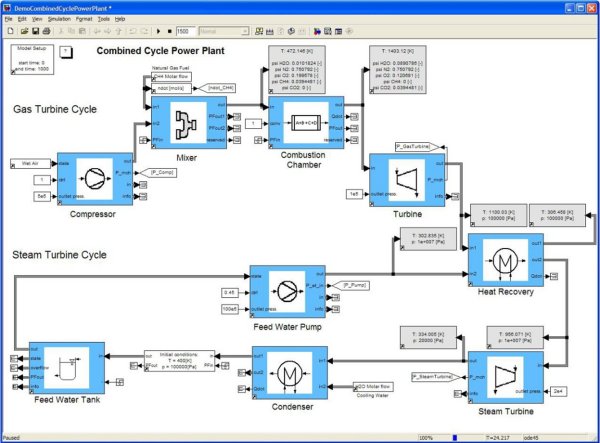Screen dimensions: 600x443
Task: Click display block showing T: 956.071 [K]
Action: coord(515,337)
